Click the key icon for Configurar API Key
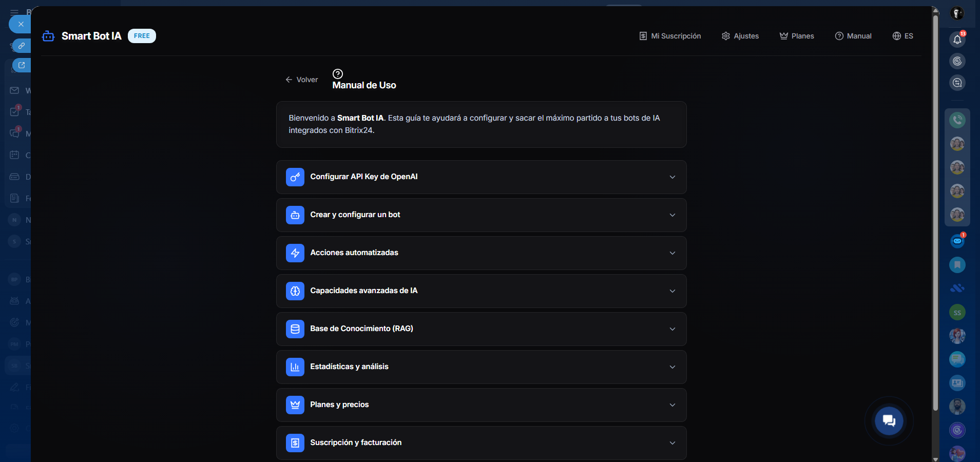The image size is (980, 462). click(x=295, y=177)
